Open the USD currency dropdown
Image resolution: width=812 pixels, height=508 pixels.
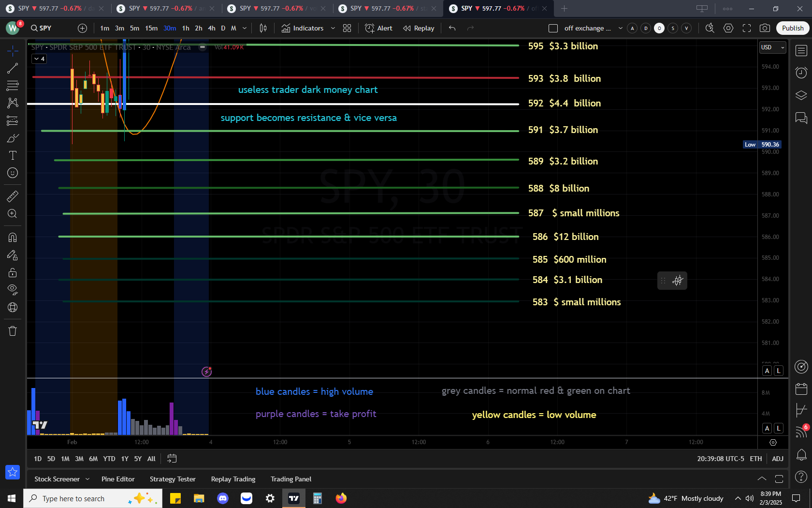tap(772, 47)
